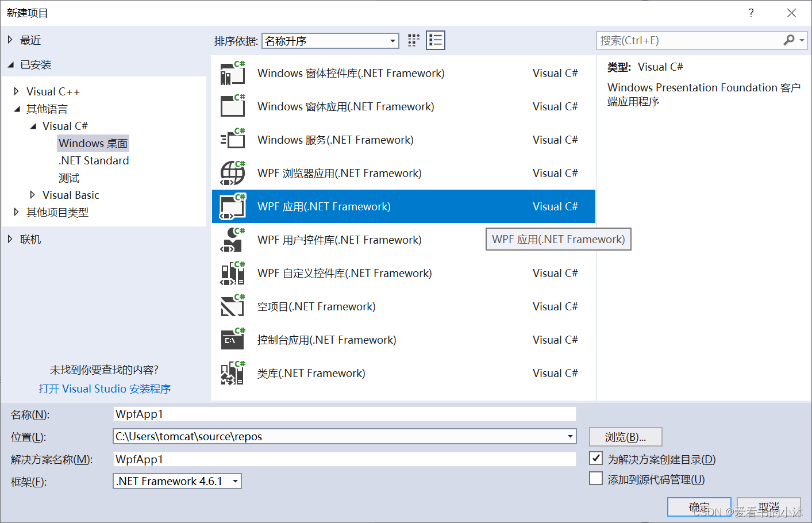
Task: Select 空项目(.NET Framework) template name
Action: 317,307
